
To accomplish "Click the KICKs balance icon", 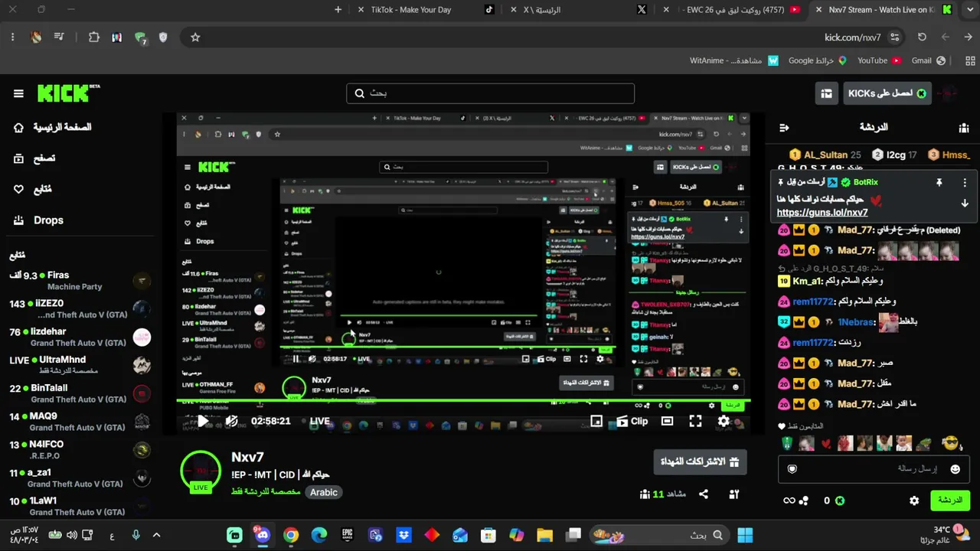I will coord(839,500).
